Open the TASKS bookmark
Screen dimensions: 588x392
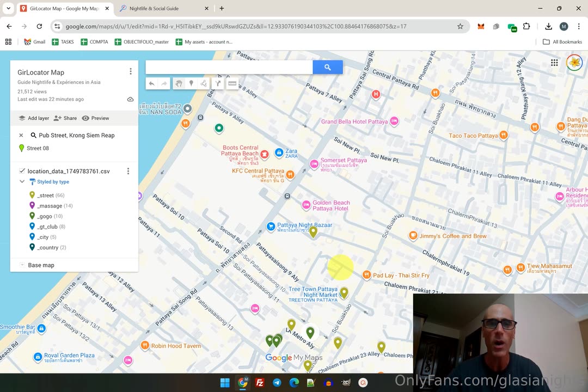[63, 42]
